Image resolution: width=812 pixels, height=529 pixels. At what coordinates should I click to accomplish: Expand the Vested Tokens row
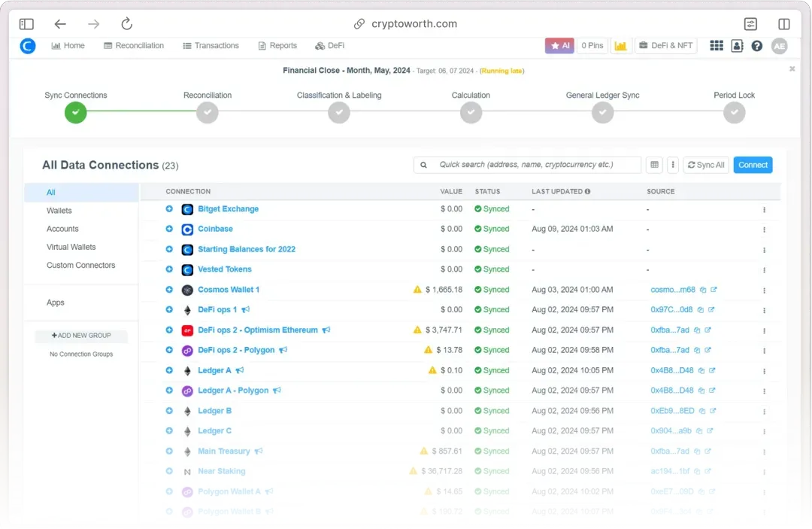169,269
